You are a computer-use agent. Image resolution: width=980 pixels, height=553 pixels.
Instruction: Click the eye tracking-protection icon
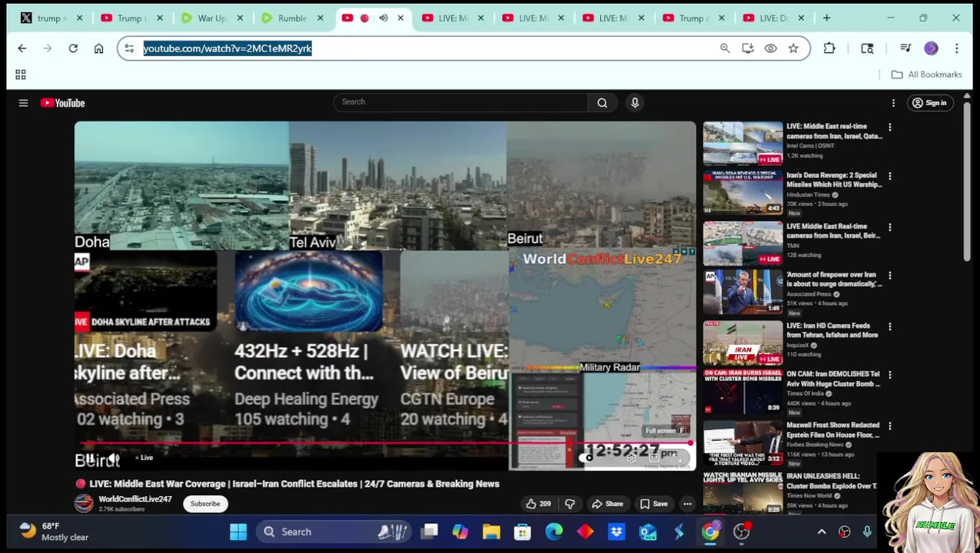tap(770, 48)
